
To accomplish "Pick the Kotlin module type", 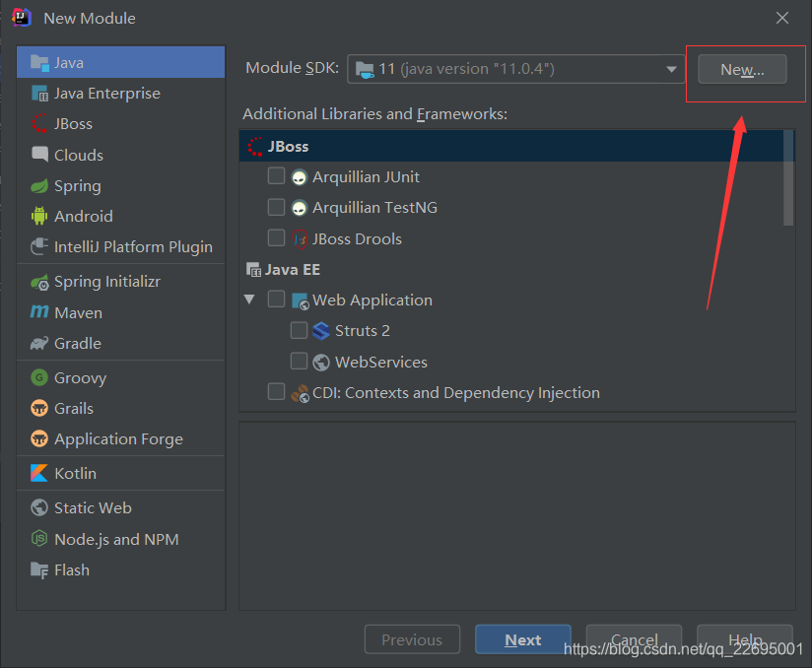I will (x=120, y=473).
